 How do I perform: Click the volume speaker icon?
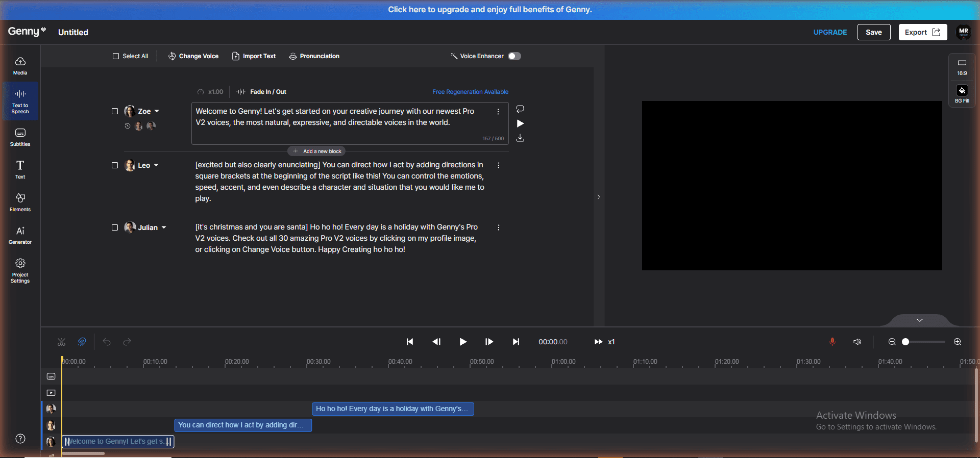(857, 342)
